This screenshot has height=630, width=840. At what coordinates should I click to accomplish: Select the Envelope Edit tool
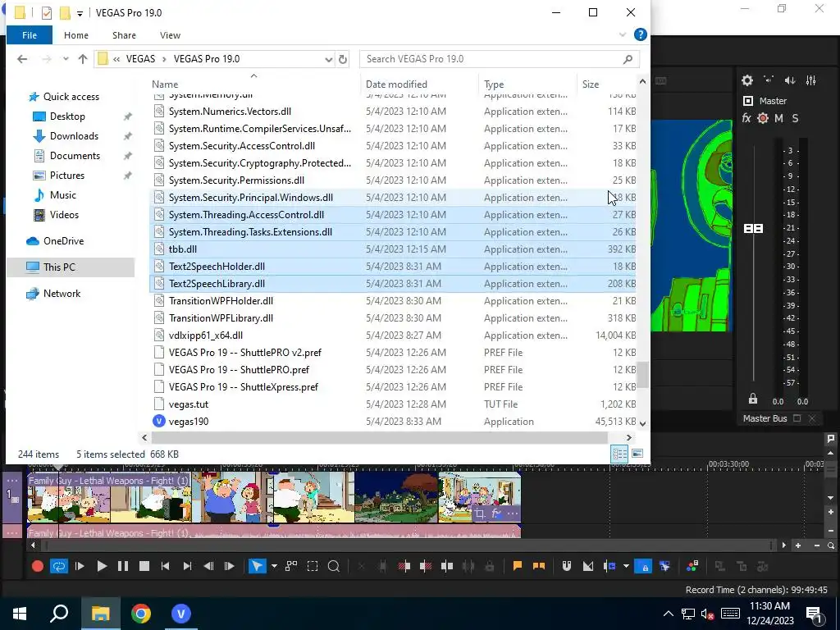coord(291,566)
